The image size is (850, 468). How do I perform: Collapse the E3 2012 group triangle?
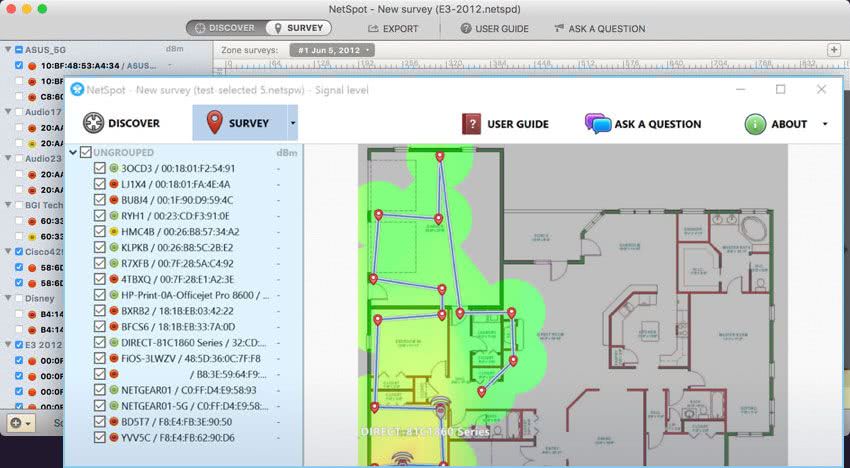[8, 344]
